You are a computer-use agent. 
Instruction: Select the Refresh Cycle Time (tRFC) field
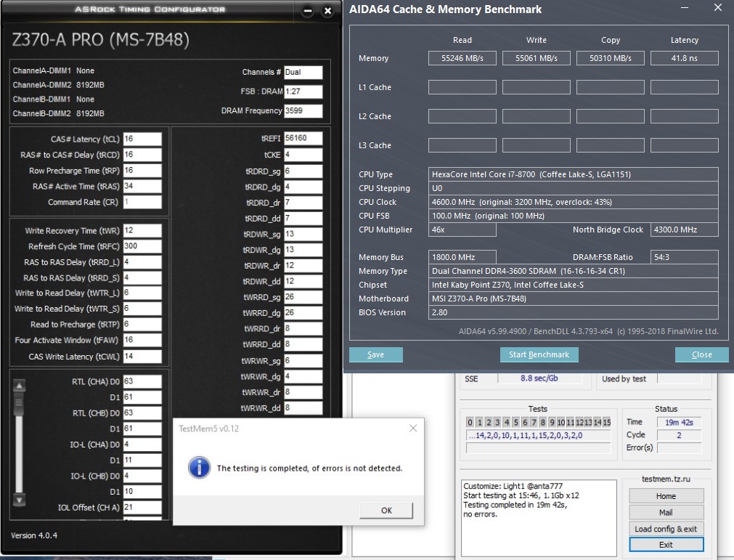coord(142,246)
